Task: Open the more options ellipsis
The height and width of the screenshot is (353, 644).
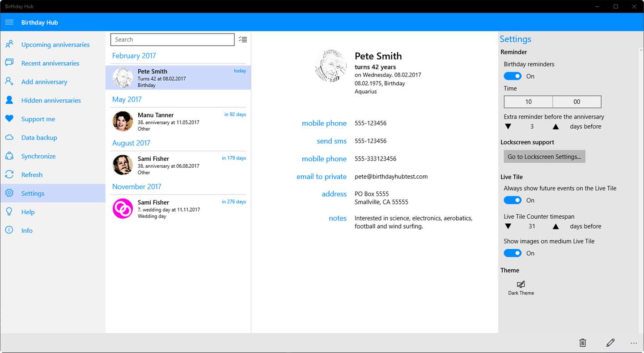Action: point(634,343)
